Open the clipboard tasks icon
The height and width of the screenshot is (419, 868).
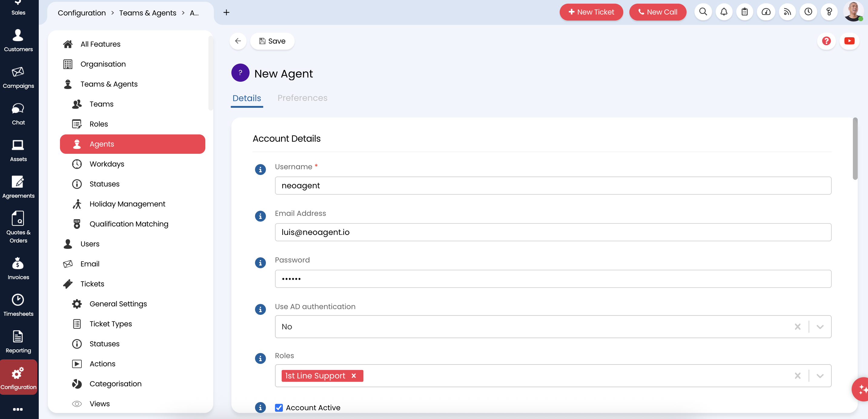point(745,12)
